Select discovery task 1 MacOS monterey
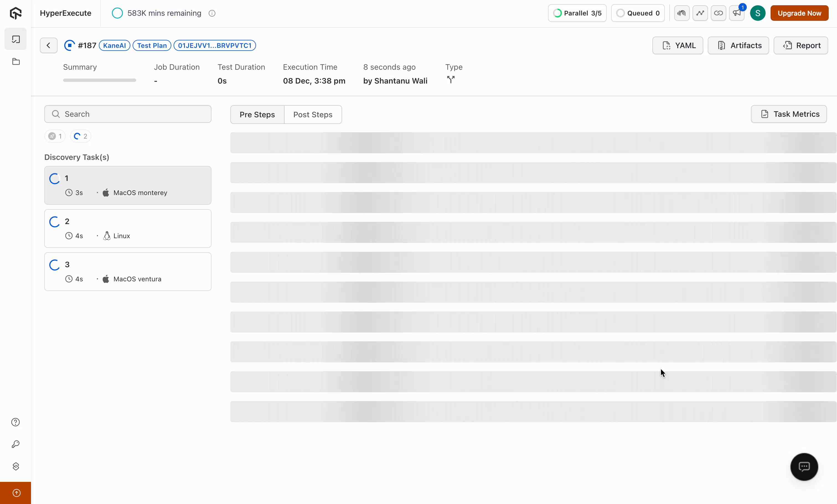 click(x=128, y=185)
